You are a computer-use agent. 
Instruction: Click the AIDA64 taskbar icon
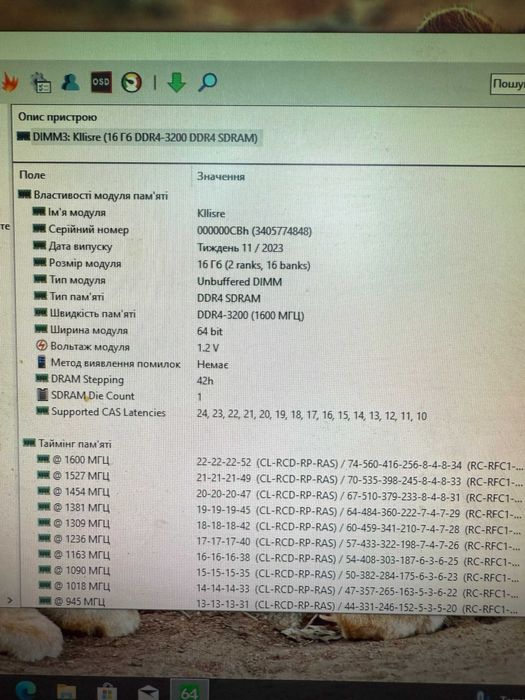[x=189, y=691]
